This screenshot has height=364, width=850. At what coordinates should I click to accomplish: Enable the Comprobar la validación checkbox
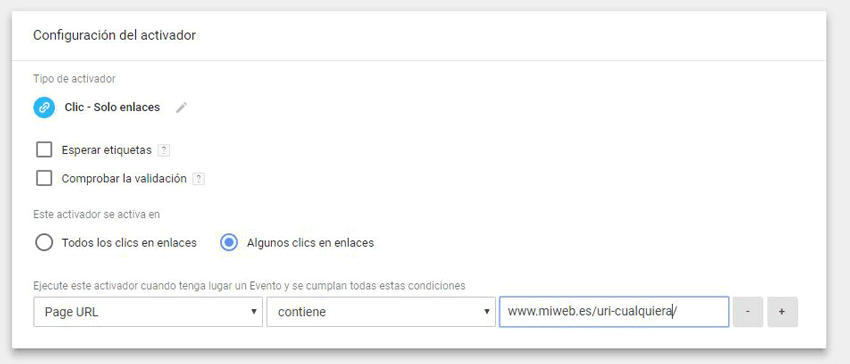(44, 178)
